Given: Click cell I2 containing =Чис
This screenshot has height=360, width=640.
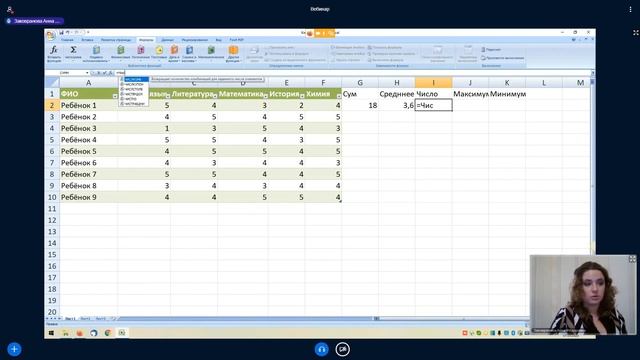Looking at the screenshot, I should (x=433, y=105).
